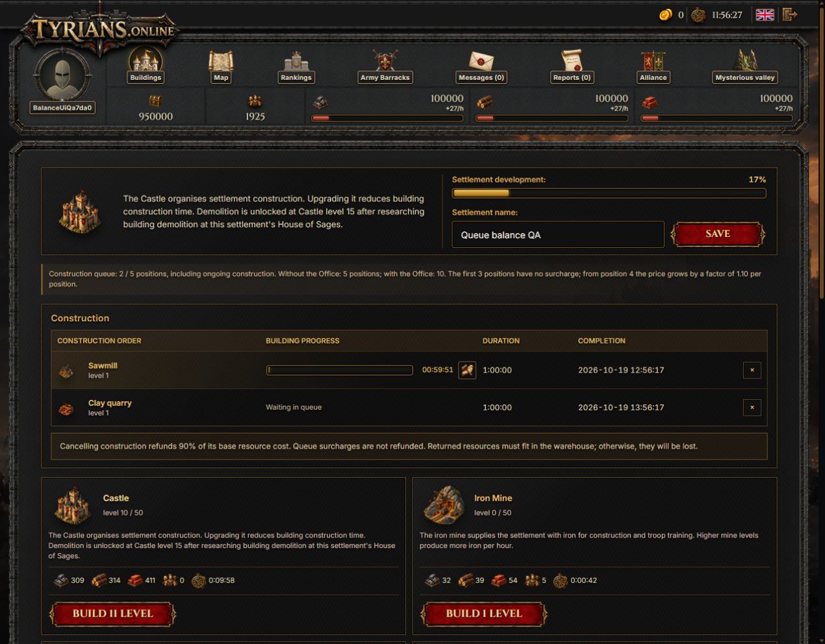
Task: Click the Castle building card image
Action: tap(72, 506)
